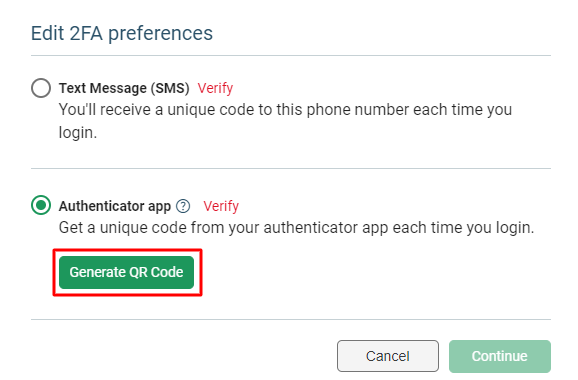Click the divider line under the heading
Screen dimensions: 578x380
(291, 56)
